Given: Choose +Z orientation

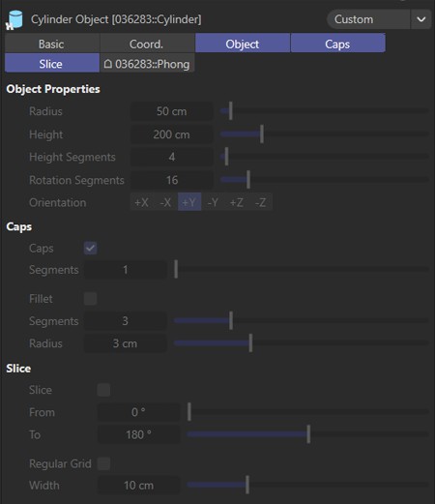Looking at the screenshot, I should [237, 202].
